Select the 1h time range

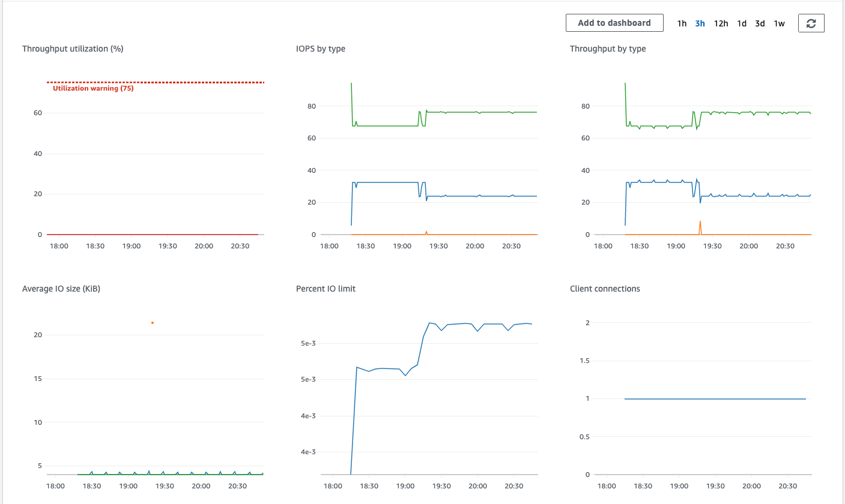pos(681,23)
